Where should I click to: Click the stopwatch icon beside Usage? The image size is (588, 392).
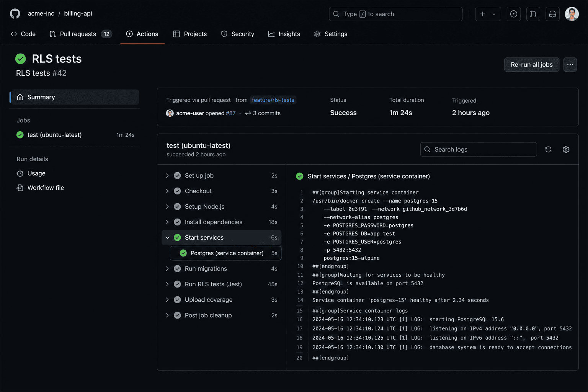coord(20,173)
